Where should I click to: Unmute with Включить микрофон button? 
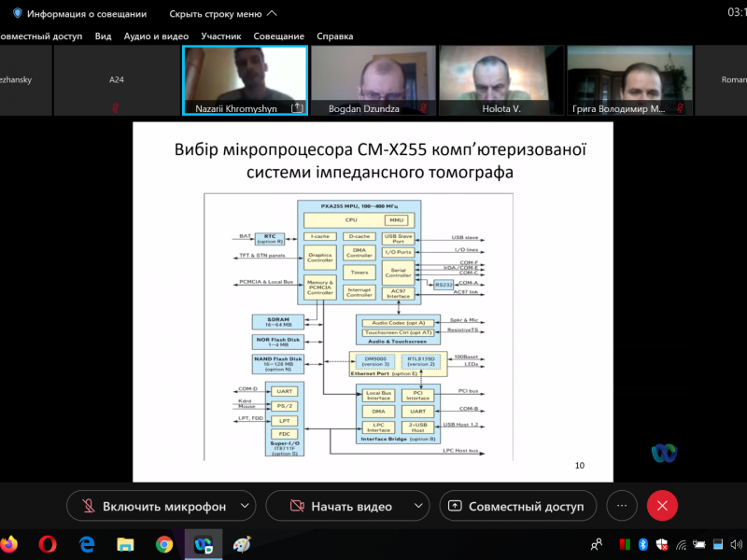pyautogui.click(x=154, y=506)
